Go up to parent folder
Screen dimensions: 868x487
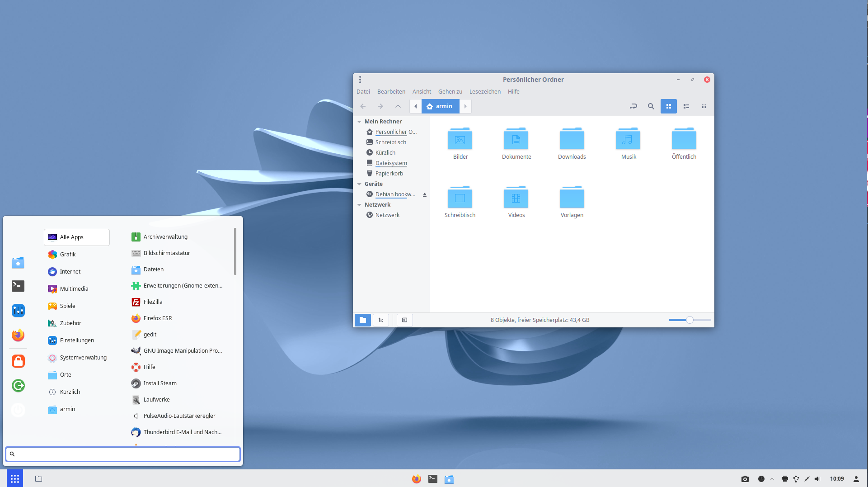click(x=398, y=106)
